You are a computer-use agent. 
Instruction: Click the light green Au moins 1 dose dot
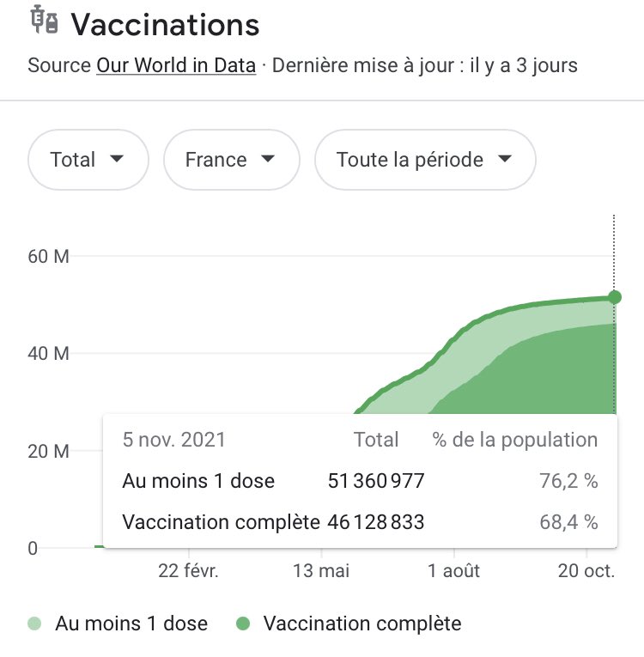tap(34, 624)
